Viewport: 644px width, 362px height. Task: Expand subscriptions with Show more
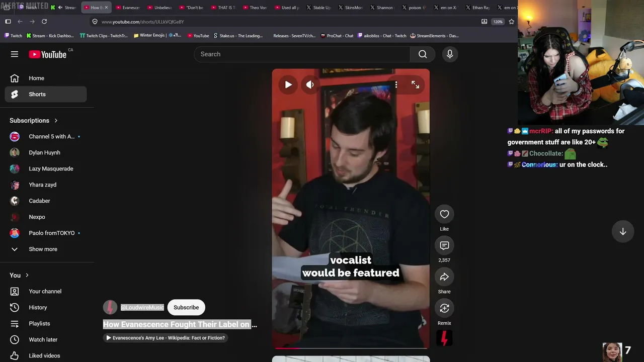coord(46,249)
